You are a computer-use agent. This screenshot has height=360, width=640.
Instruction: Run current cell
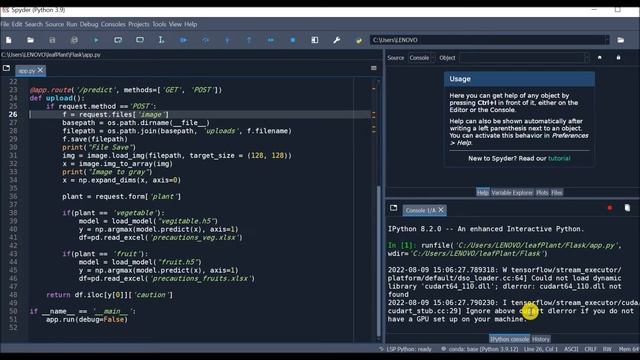coord(118,40)
